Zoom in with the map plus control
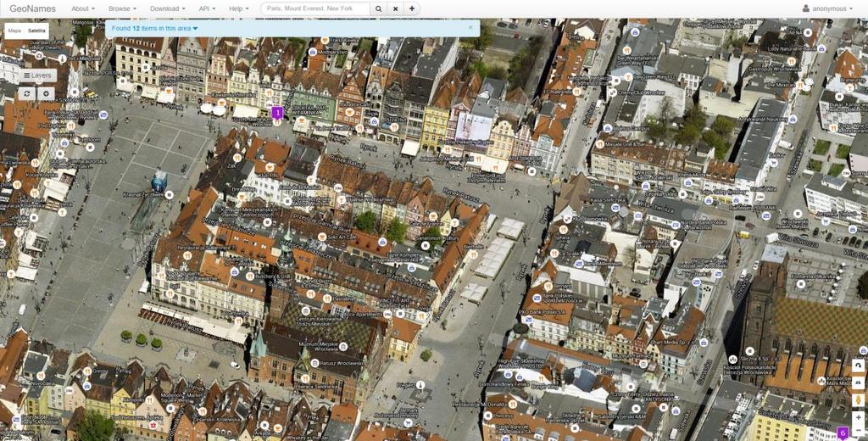 coord(858,417)
